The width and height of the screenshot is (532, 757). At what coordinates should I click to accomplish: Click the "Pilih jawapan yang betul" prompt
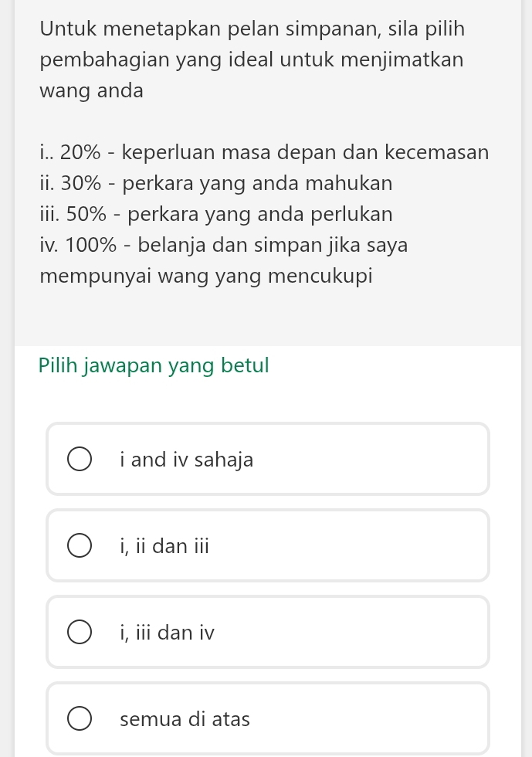tap(154, 365)
